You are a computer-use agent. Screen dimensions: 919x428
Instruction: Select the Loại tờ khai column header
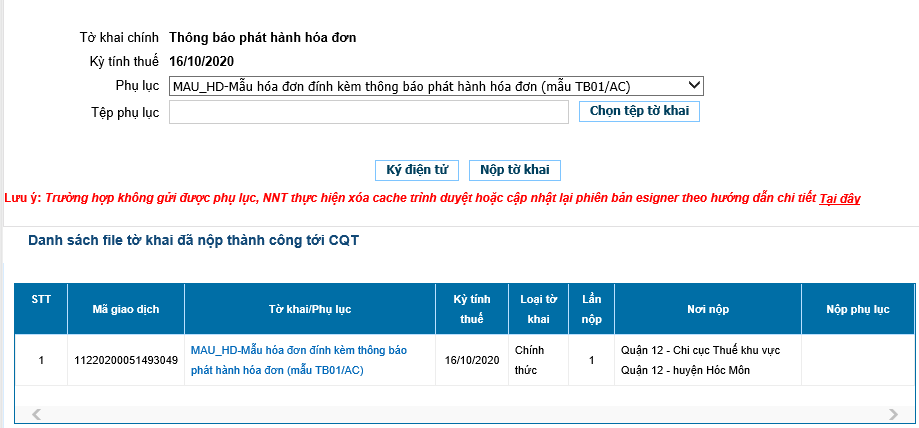[x=538, y=309]
